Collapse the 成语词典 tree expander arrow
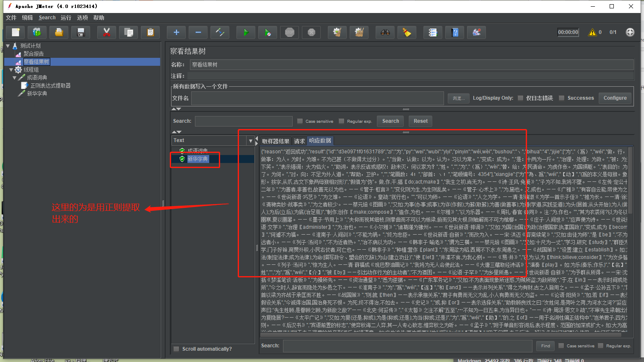The height and width of the screenshot is (362, 644). [x=14, y=78]
